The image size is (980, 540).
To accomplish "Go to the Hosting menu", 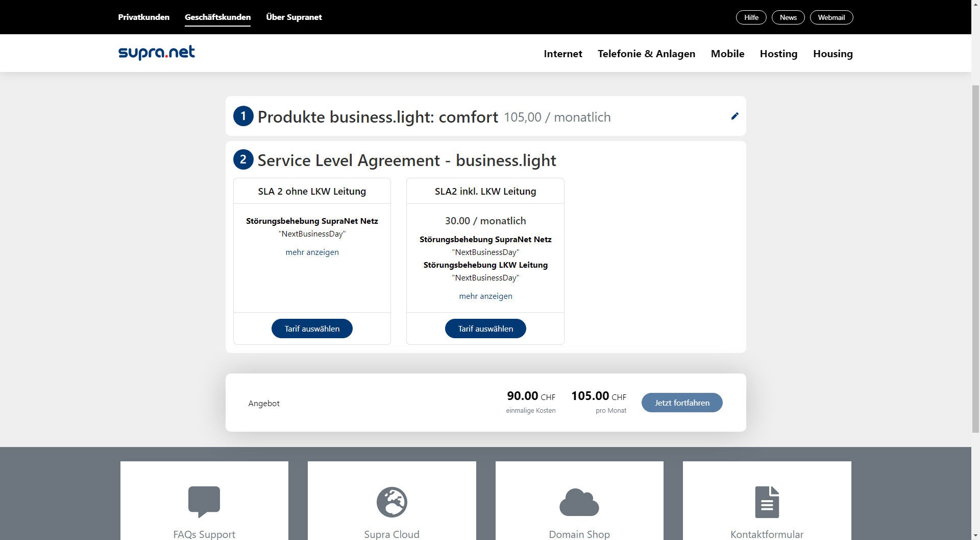I will point(778,54).
